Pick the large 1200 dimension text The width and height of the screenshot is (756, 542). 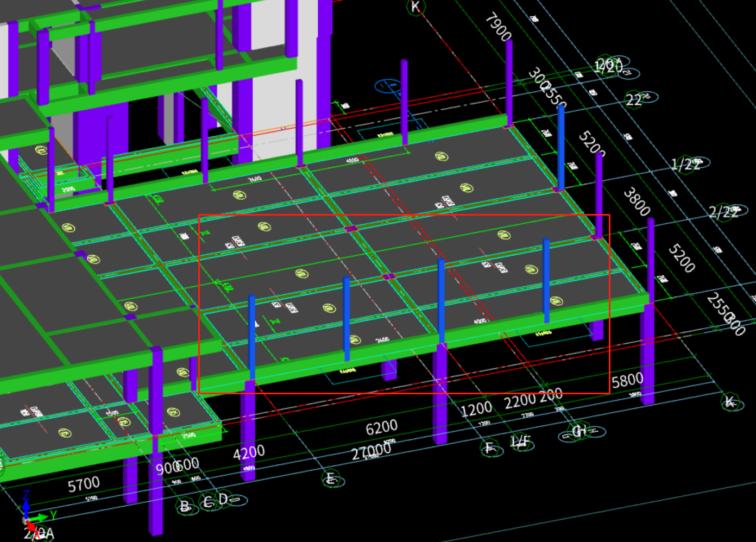click(476, 409)
